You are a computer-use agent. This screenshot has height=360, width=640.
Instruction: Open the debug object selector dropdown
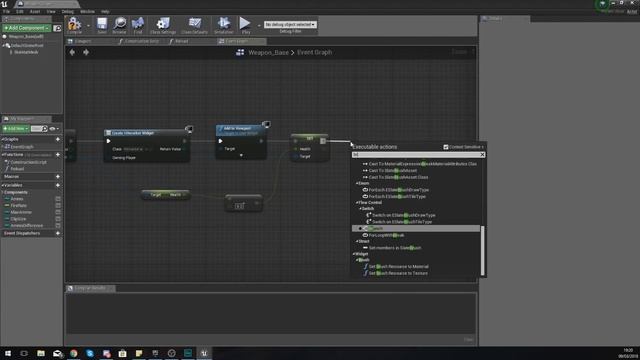pos(290,24)
